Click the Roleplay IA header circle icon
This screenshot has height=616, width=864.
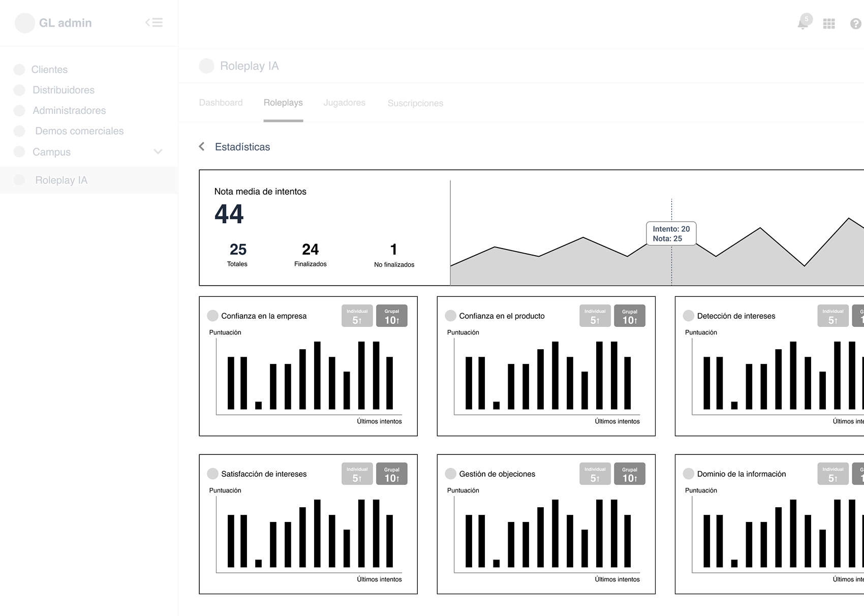(x=206, y=66)
